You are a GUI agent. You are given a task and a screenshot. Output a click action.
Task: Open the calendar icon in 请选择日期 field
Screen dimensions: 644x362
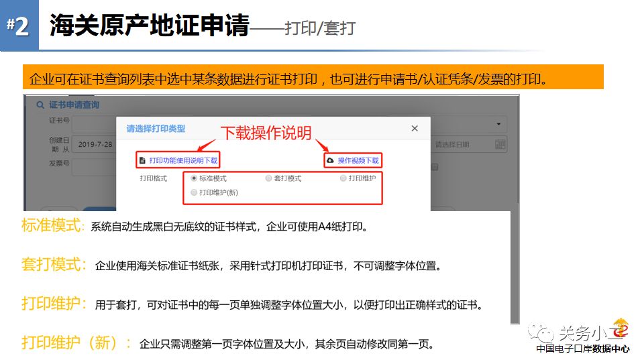(x=500, y=144)
